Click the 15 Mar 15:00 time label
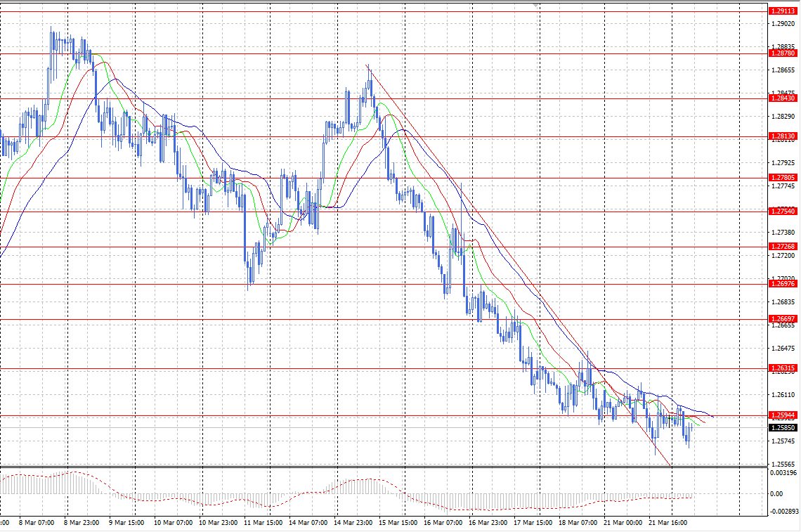Image resolution: width=801 pixels, height=532 pixels. click(398, 523)
